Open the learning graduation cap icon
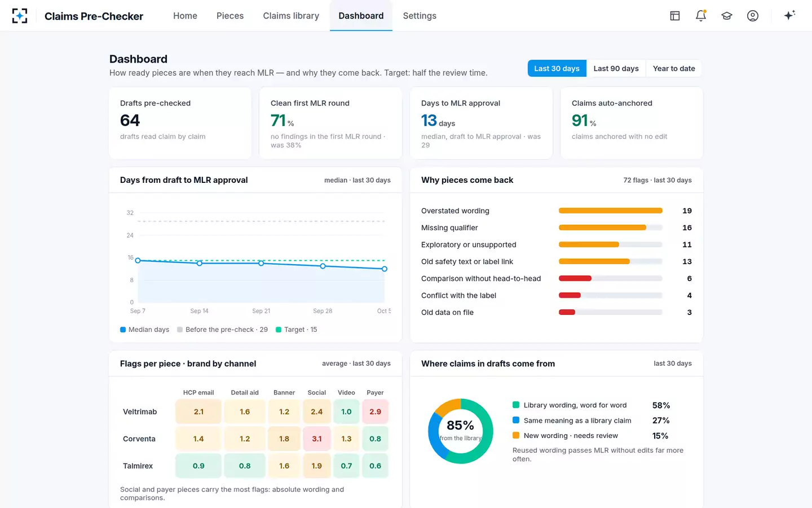The image size is (812, 508). [727, 16]
